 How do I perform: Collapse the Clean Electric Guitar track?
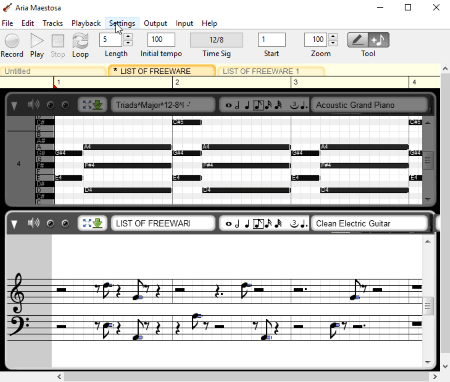[14, 224]
